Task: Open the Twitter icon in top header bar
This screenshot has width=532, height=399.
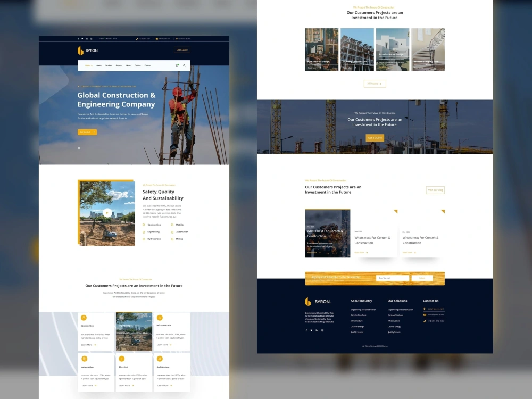Action: 82,39
